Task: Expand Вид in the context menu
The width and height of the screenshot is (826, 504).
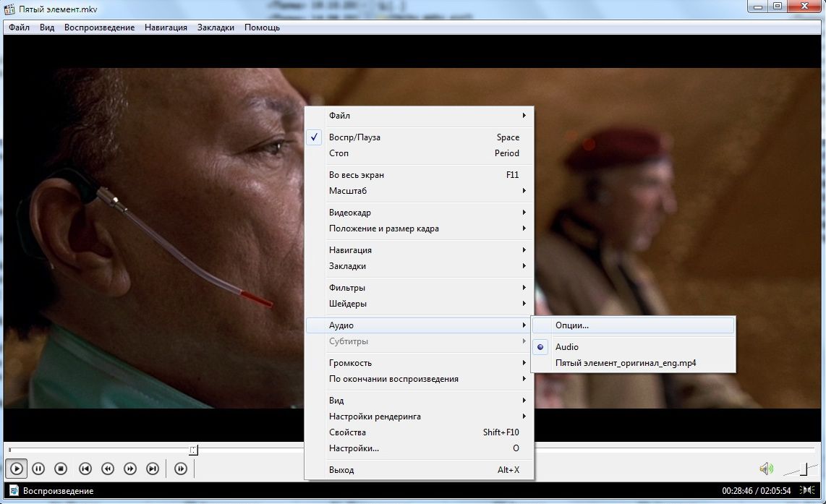Action: (x=420, y=401)
